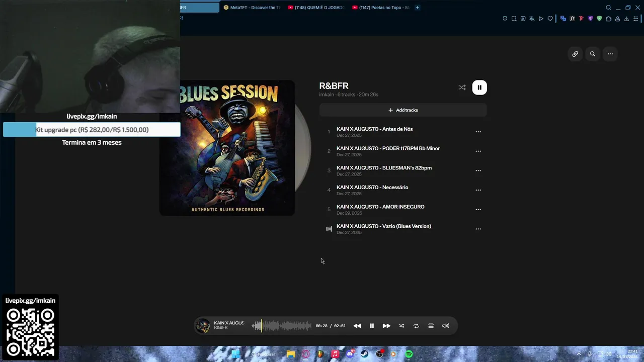Click the red figure extension icon
This screenshot has height=362, width=644.
(x=581, y=19)
